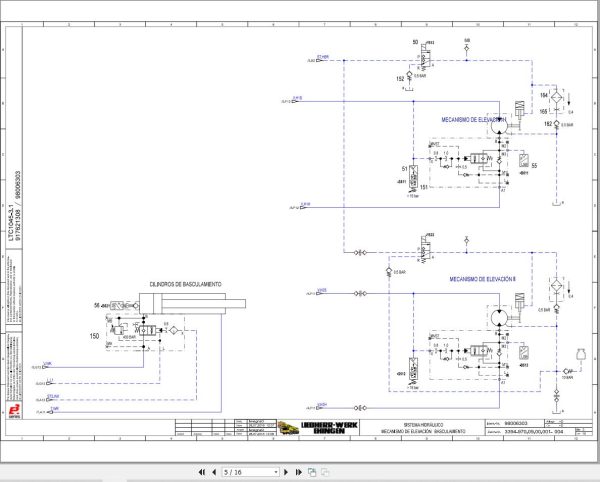Select the MECANISMO DE ELEVACIÓN II label

point(482,279)
